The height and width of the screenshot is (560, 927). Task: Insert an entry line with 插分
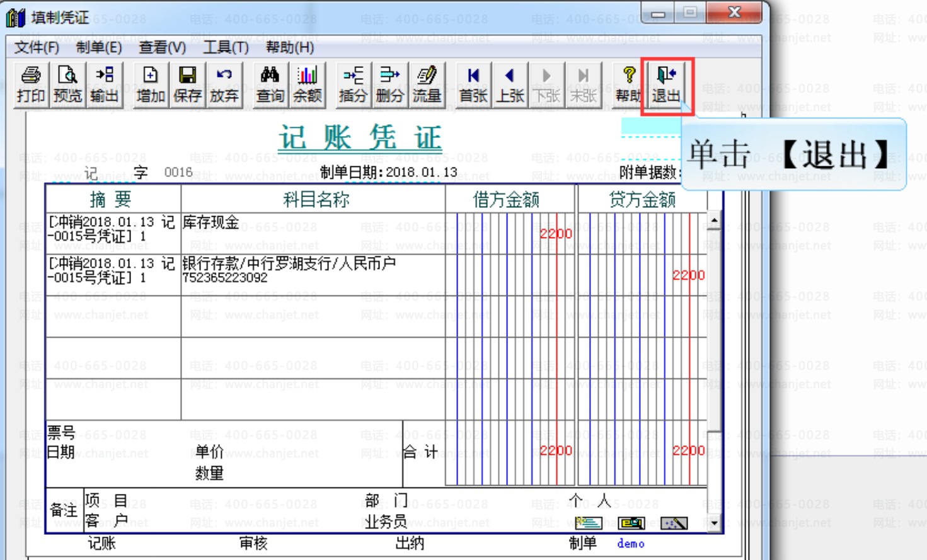pos(353,84)
